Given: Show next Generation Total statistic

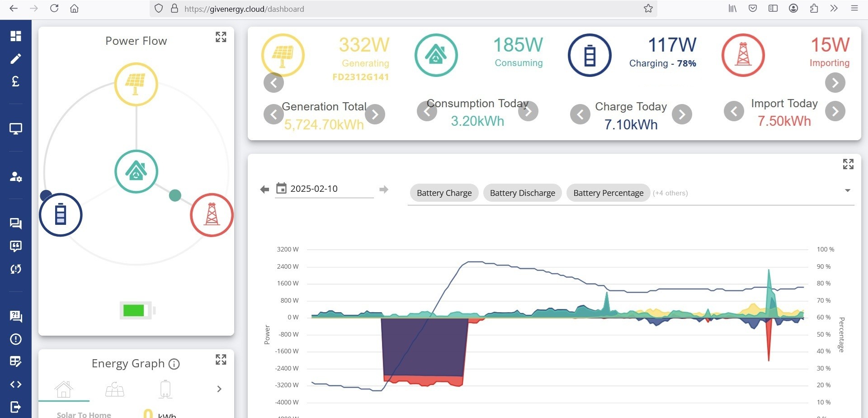Looking at the screenshot, I should [375, 114].
